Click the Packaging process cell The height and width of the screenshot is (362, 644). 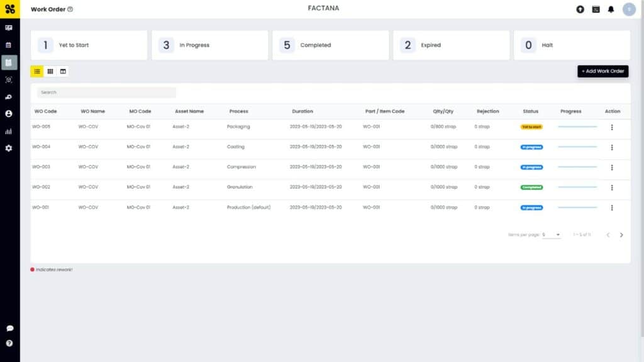pyautogui.click(x=238, y=126)
